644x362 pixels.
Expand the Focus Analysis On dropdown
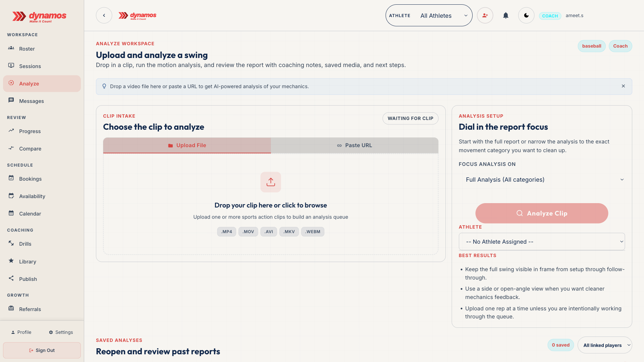click(x=542, y=180)
